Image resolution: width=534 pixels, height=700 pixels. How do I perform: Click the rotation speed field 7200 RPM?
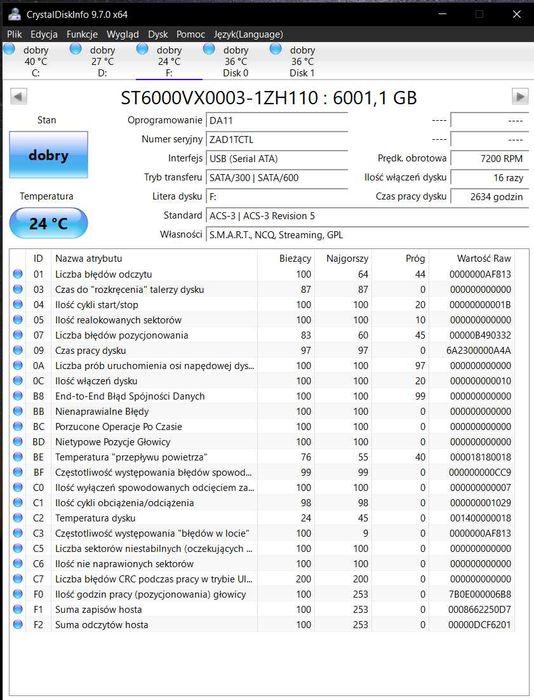(489, 158)
